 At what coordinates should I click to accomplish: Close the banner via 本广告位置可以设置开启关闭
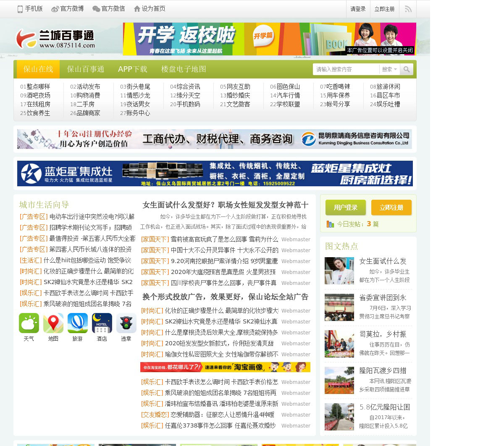pyautogui.click(x=380, y=50)
